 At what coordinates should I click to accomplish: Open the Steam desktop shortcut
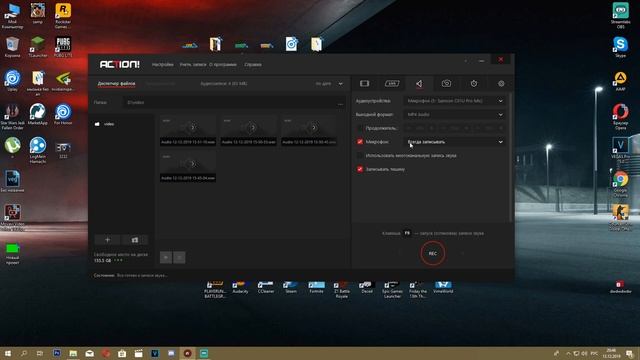[291, 287]
